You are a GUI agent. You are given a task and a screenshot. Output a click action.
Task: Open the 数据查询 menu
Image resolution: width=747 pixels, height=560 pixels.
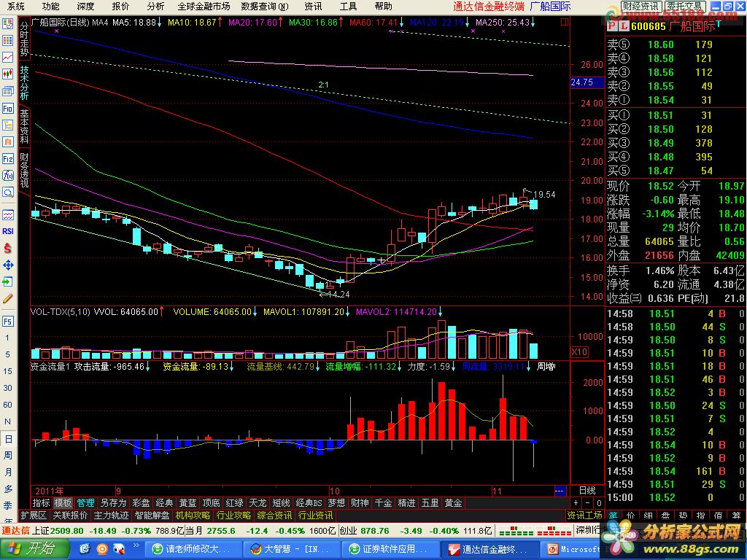(x=264, y=6)
